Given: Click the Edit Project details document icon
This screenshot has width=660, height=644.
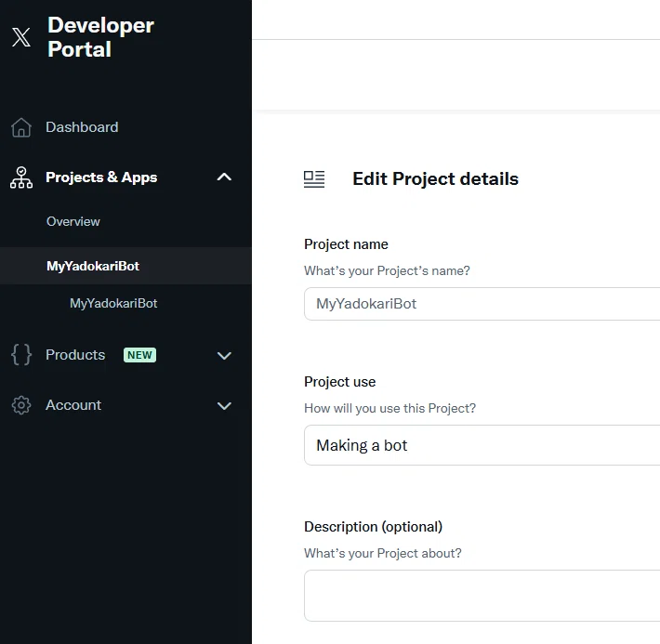Looking at the screenshot, I should pos(314,178).
